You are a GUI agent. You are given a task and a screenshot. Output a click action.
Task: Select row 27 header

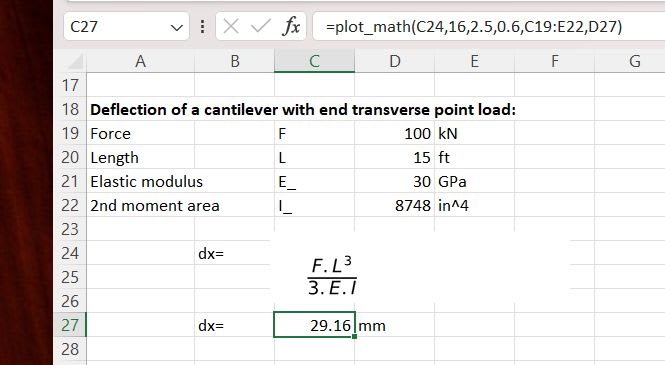(x=70, y=325)
